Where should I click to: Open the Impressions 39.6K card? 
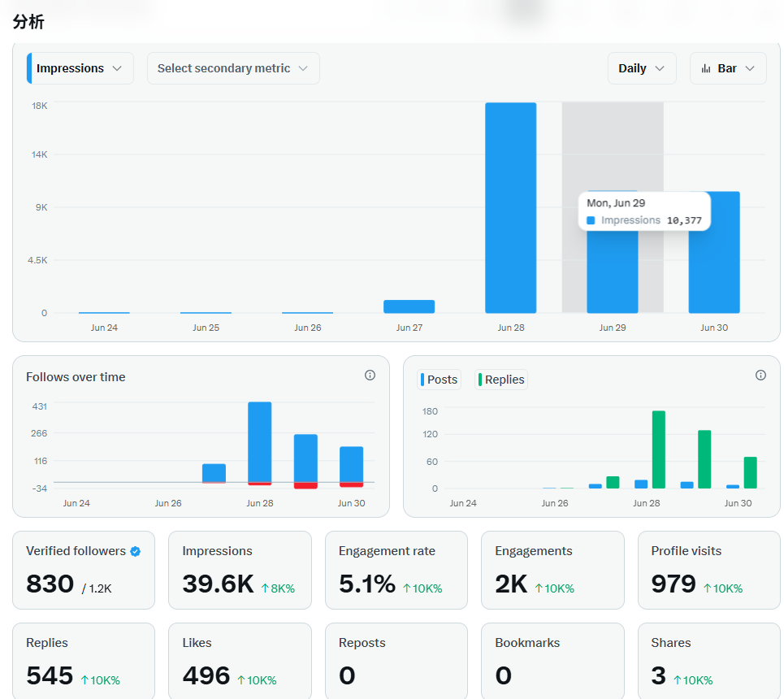point(240,570)
